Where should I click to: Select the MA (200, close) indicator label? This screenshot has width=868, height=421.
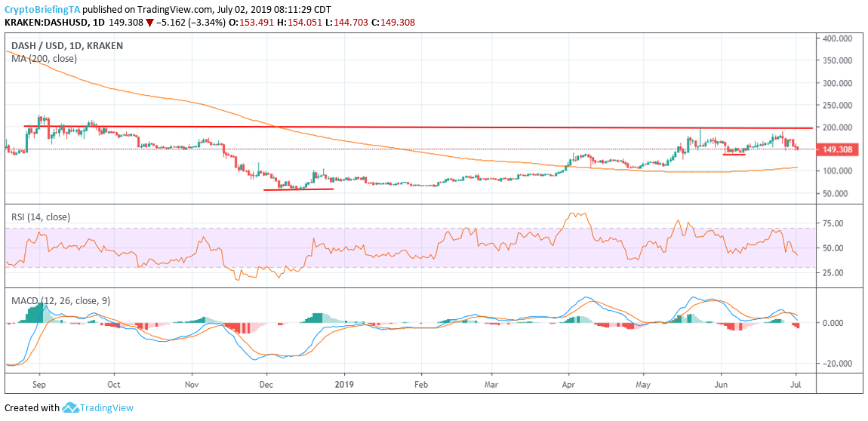pyautogui.click(x=45, y=58)
